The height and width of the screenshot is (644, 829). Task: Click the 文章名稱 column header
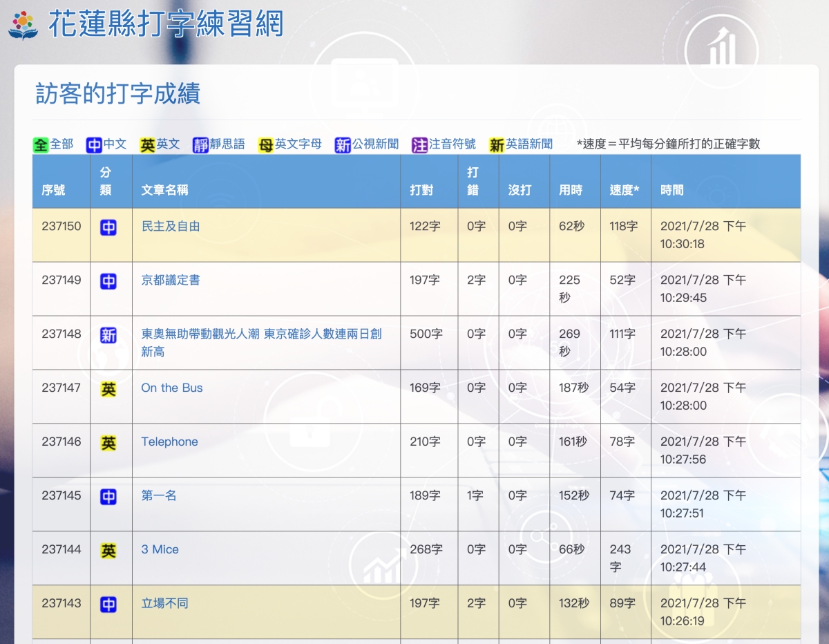[164, 190]
